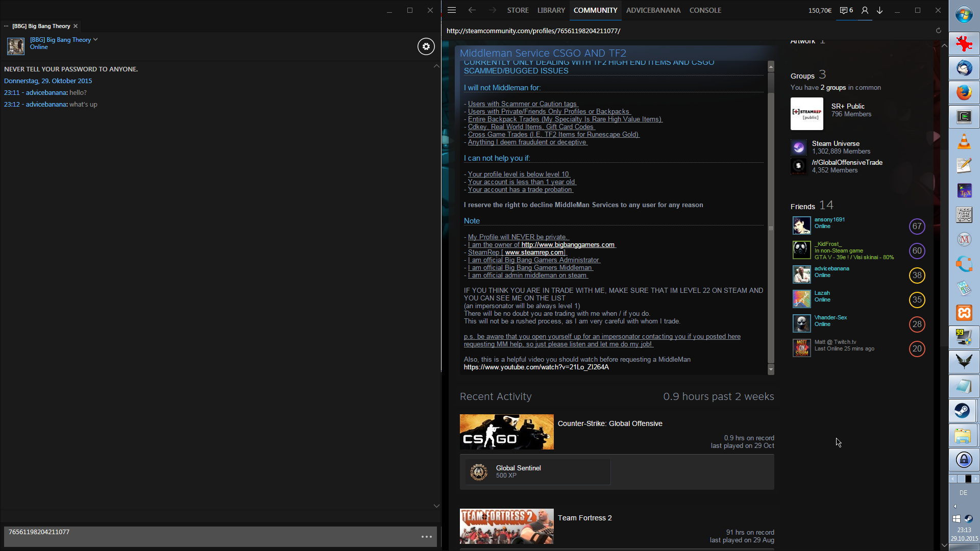Open the bigbanggamers.com website link
The height and width of the screenshot is (551, 980).
coord(568,245)
